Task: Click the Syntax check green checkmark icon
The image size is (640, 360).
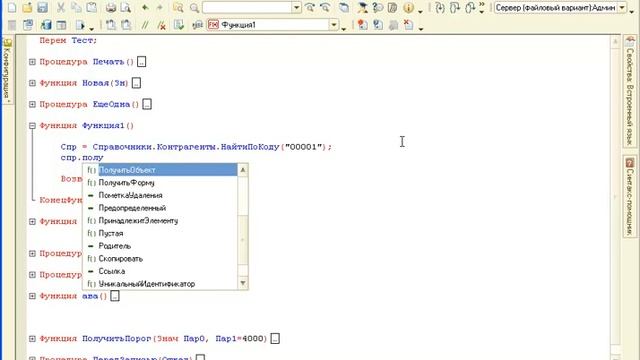Action: 179,25
